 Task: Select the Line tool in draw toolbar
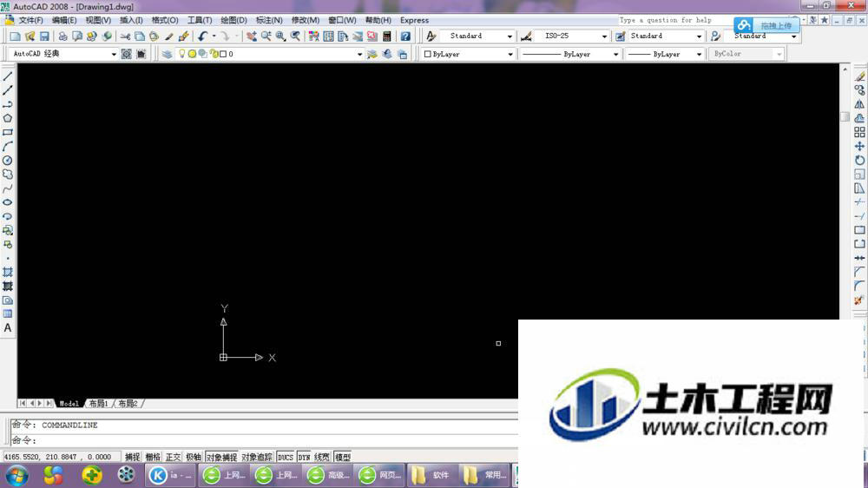8,76
